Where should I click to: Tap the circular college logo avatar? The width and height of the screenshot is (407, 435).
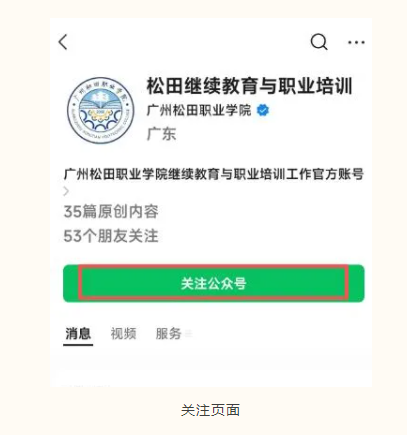(101, 111)
